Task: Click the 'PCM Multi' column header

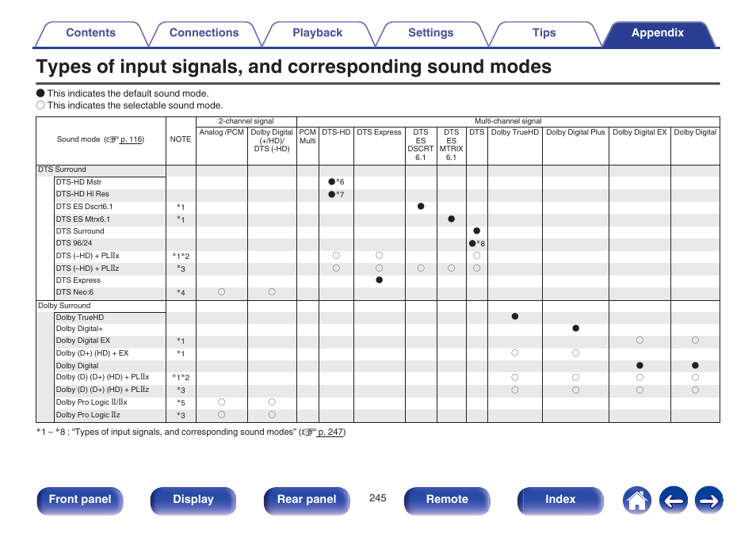Action: [x=307, y=136]
